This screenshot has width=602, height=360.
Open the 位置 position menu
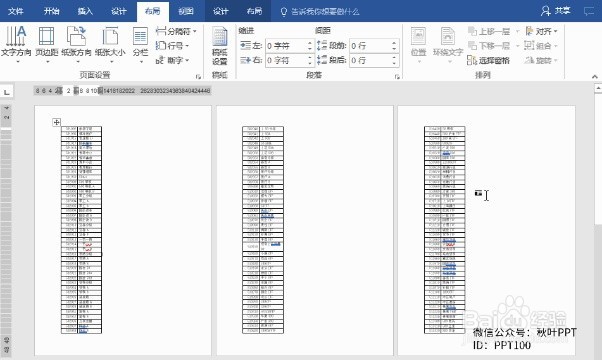(418, 46)
